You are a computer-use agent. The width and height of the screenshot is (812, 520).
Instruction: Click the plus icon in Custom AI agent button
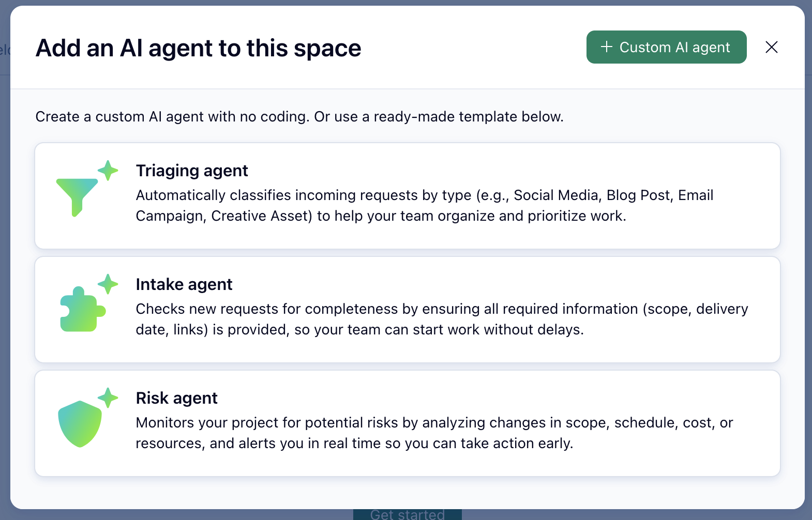[x=606, y=47]
